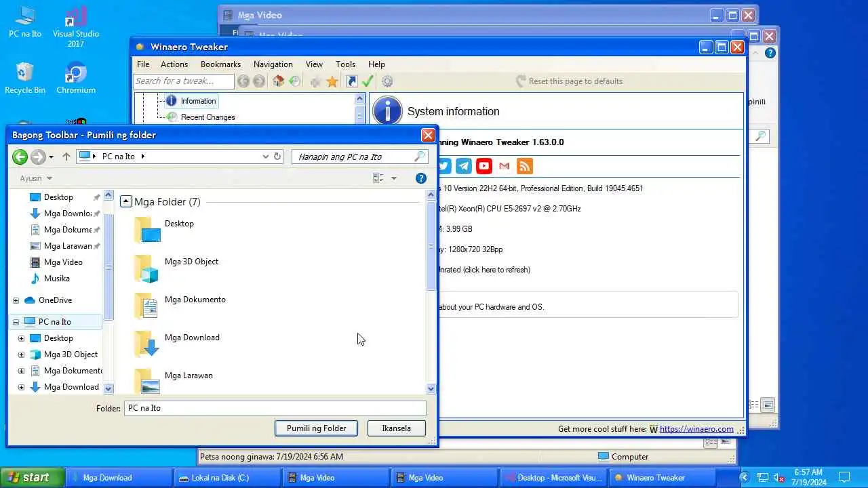Viewport: 868px width, 488px height.
Task: Open the Gmail icon in Winaero
Action: pos(504,166)
